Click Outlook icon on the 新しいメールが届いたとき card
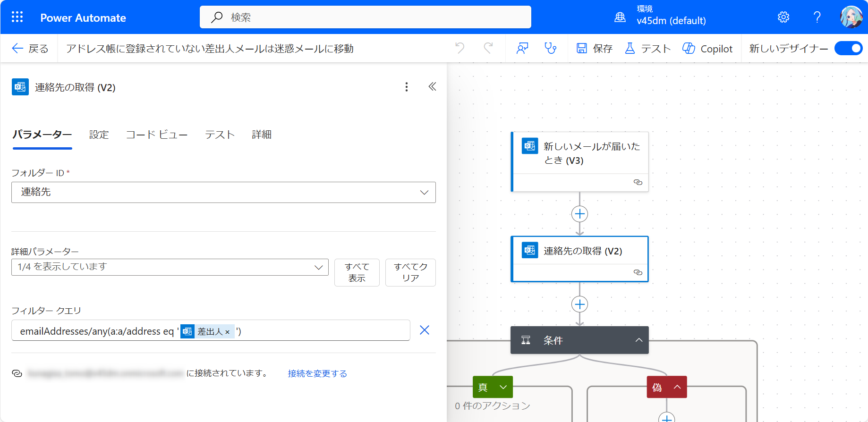 530,146
